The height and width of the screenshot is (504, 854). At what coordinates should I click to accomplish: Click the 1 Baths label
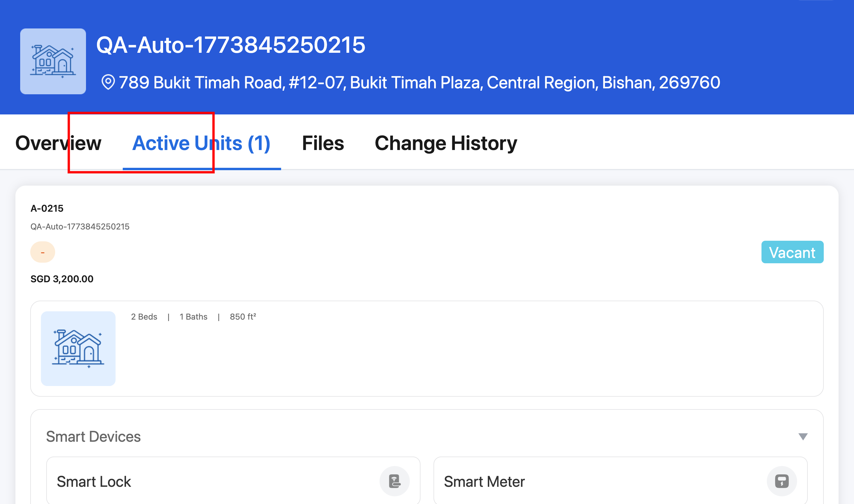193,317
